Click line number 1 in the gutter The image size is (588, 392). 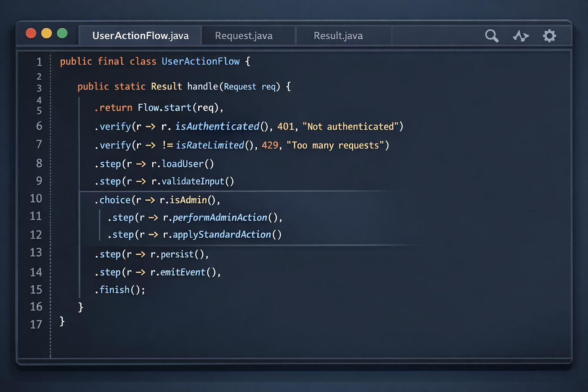[x=39, y=62]
